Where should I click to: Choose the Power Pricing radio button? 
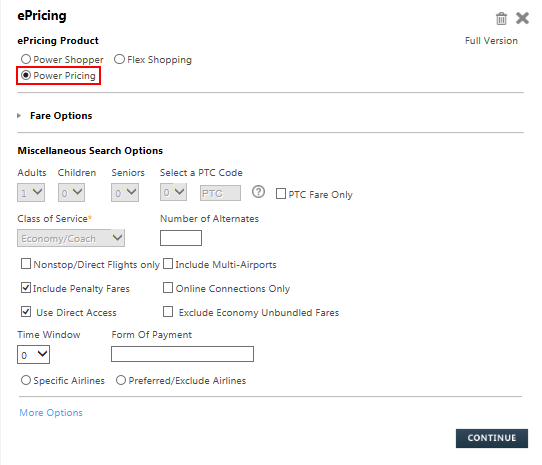[x=26, y=75]
